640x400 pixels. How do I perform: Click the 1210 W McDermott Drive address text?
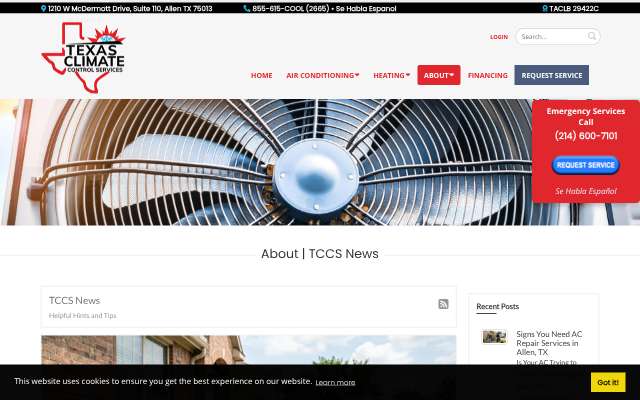tap(130, 8)
